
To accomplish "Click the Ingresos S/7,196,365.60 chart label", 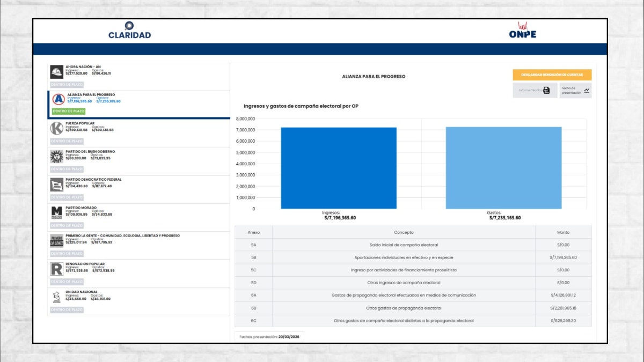I will [340, 215].
